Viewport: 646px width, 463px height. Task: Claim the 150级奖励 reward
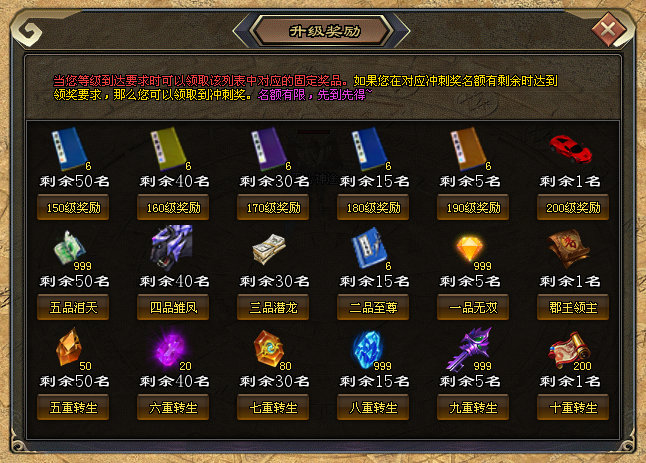73,208
